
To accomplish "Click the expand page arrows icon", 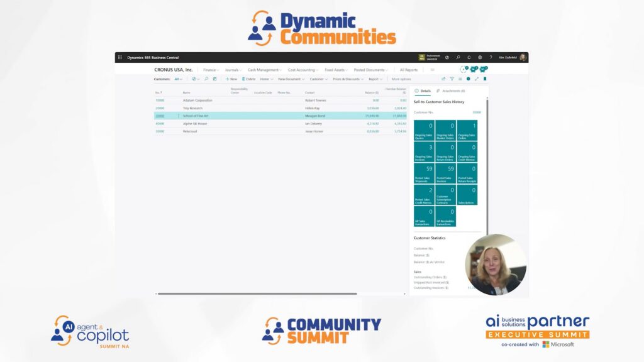I will point(477,79).
